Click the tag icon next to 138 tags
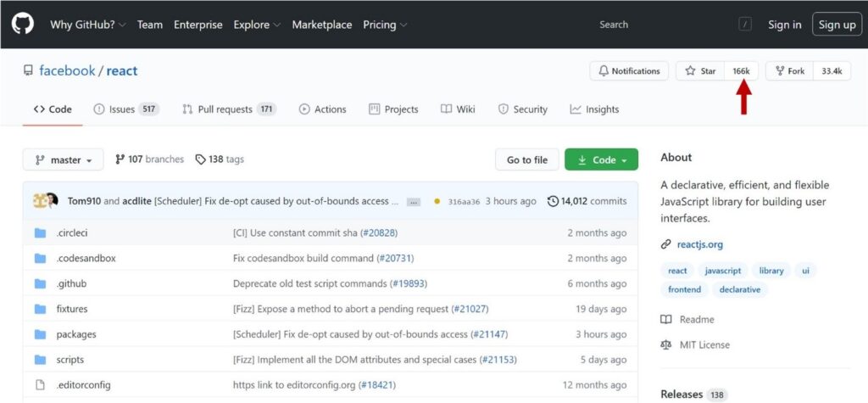 pos(200,160)
